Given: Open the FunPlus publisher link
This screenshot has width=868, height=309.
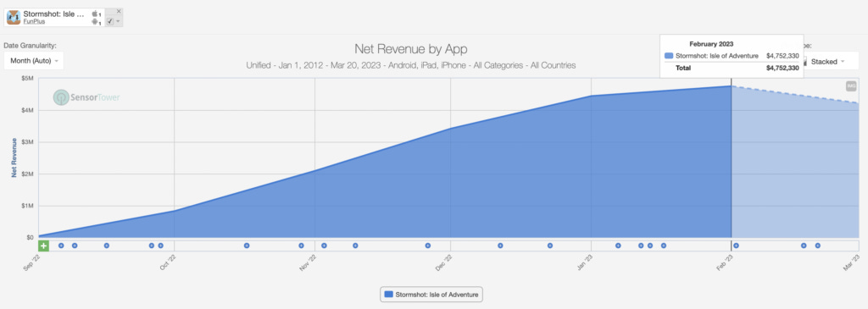Looking at the screenshot, I should click(34, 21).
